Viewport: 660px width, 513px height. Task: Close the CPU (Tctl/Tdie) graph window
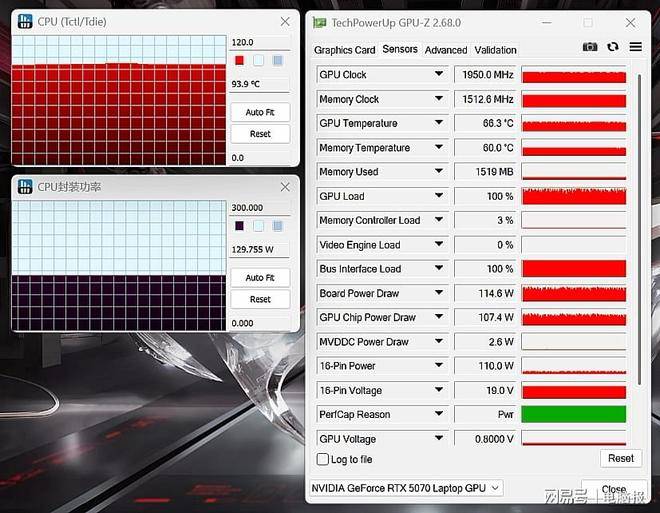pos(285,21)
